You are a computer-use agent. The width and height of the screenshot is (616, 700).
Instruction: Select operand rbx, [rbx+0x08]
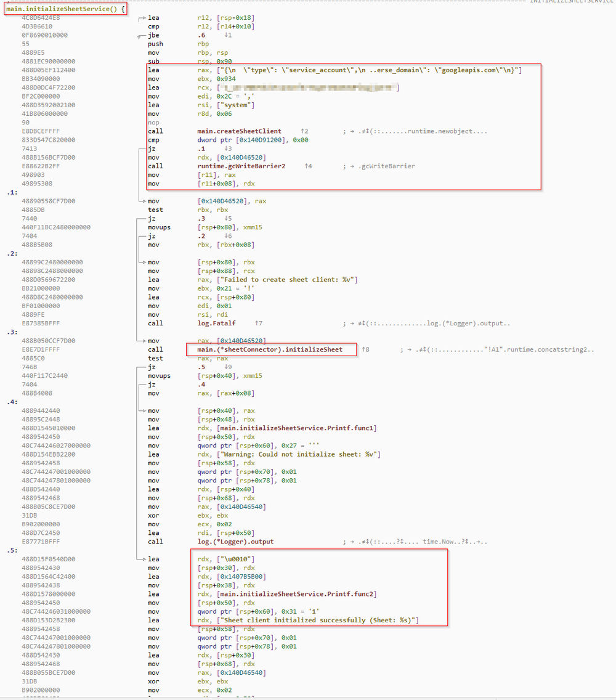tap(226, 245)
